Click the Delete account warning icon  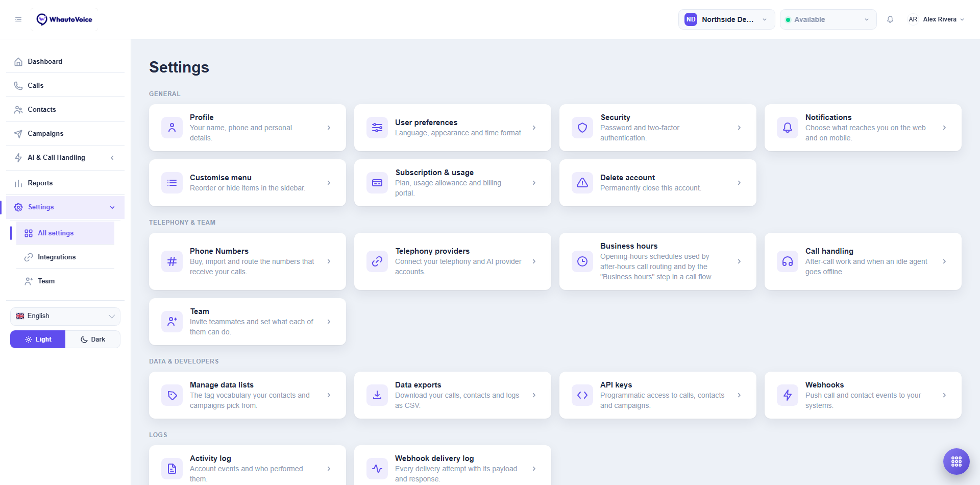point(582,183)
